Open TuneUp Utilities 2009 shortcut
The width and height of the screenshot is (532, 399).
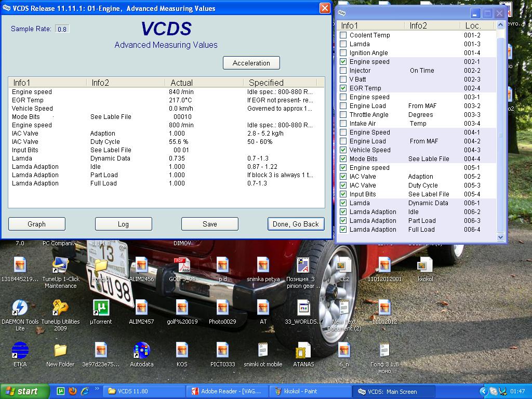[x=60, y=308]
